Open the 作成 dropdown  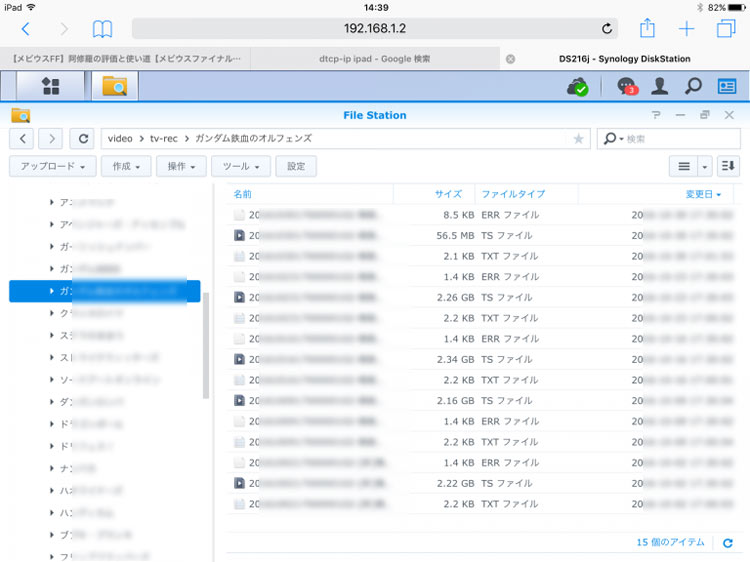point(126,166)
